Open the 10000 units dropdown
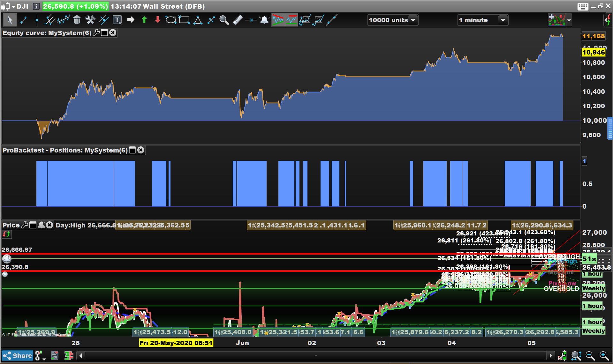The image size is (613, 364). pyautogui.click(x=413, y=20)
